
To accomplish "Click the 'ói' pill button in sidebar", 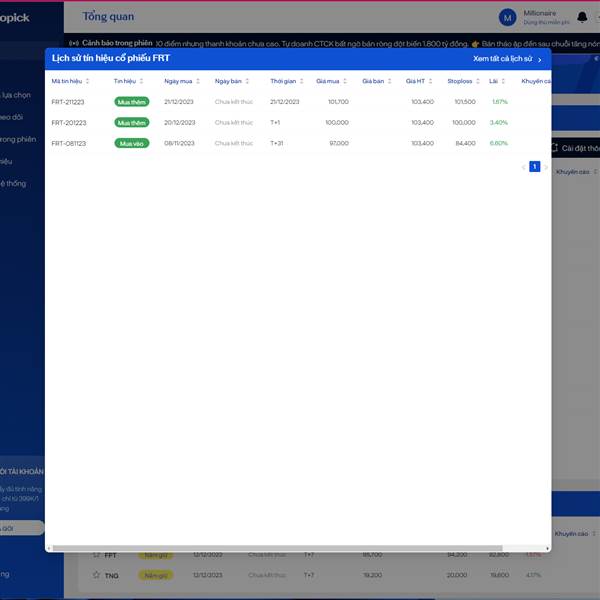I will [22, 528].
